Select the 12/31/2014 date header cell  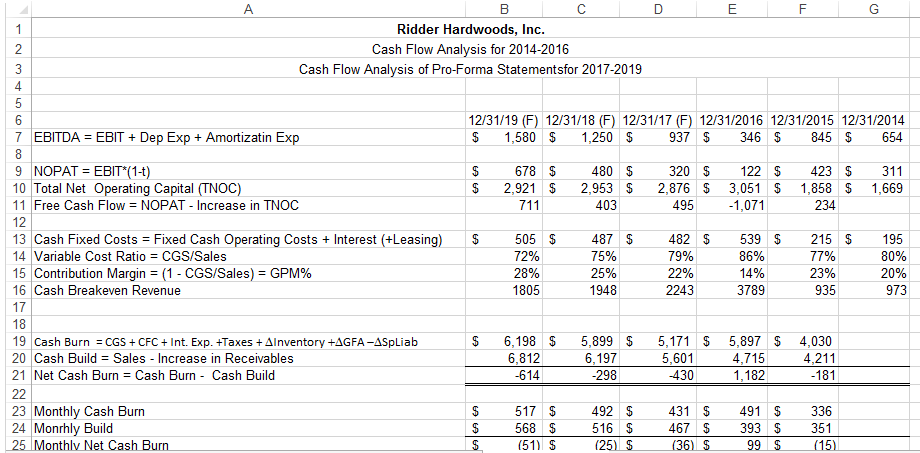[873, 121]
